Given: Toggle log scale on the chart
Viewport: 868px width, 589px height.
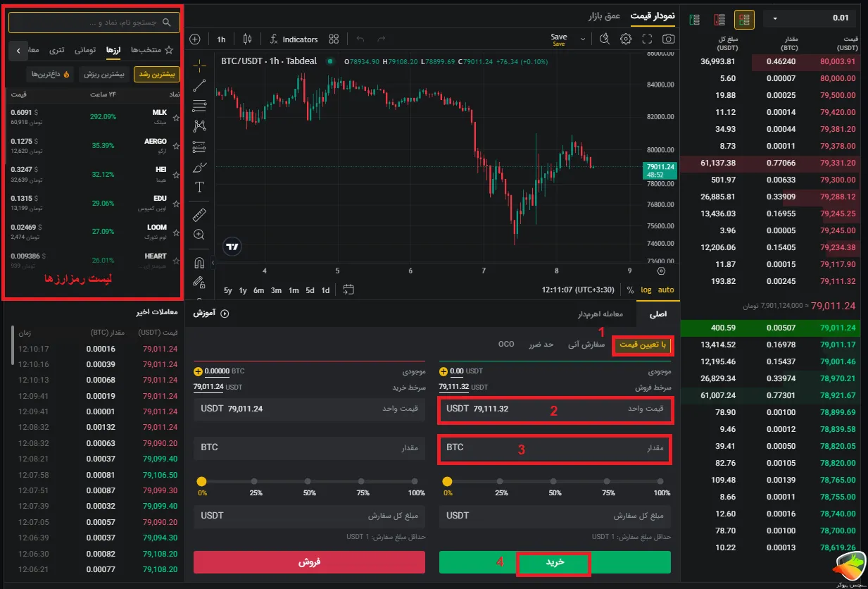Looking at the screenshot, I should coord(646,290).
